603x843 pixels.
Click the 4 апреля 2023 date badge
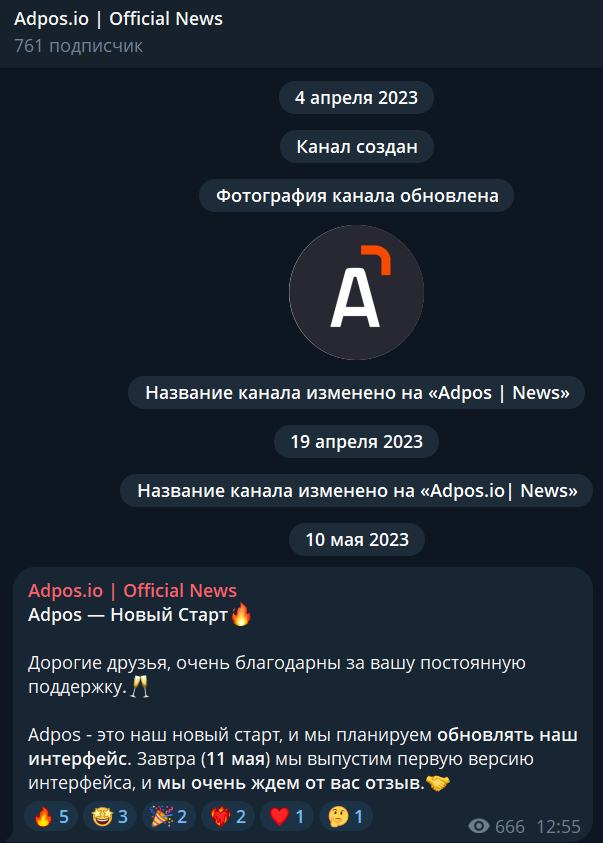pos(356,97)
